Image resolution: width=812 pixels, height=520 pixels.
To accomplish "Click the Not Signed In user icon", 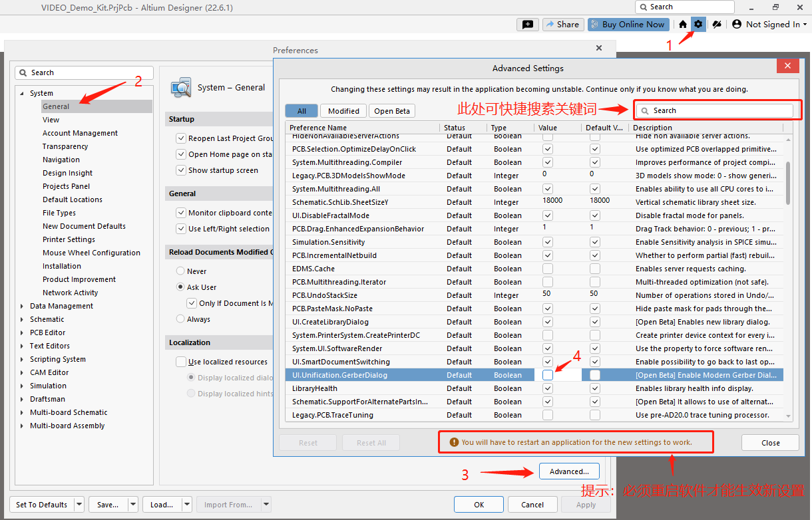I will [737, 25].
